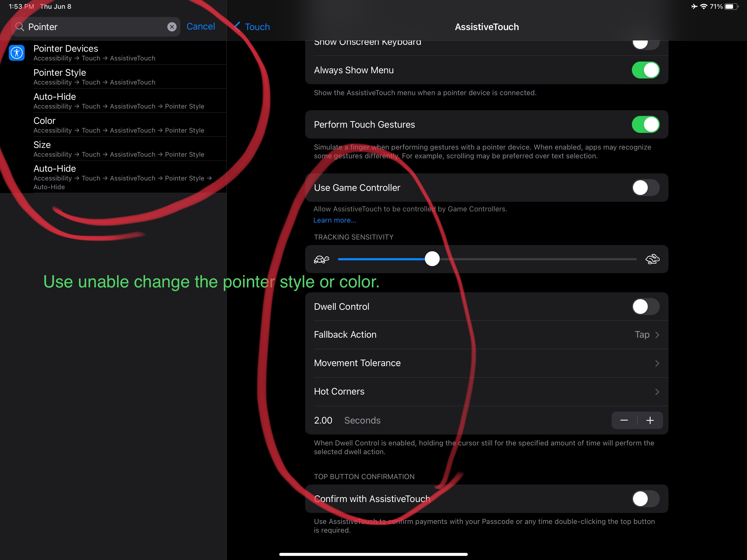The image size is (747, 560).
Task: Expand the Movement Tolerance setting
Action: (486, 363)
